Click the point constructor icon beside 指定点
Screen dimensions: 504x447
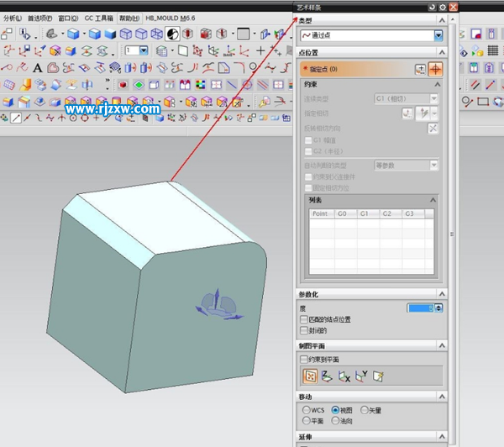(420, 69)
